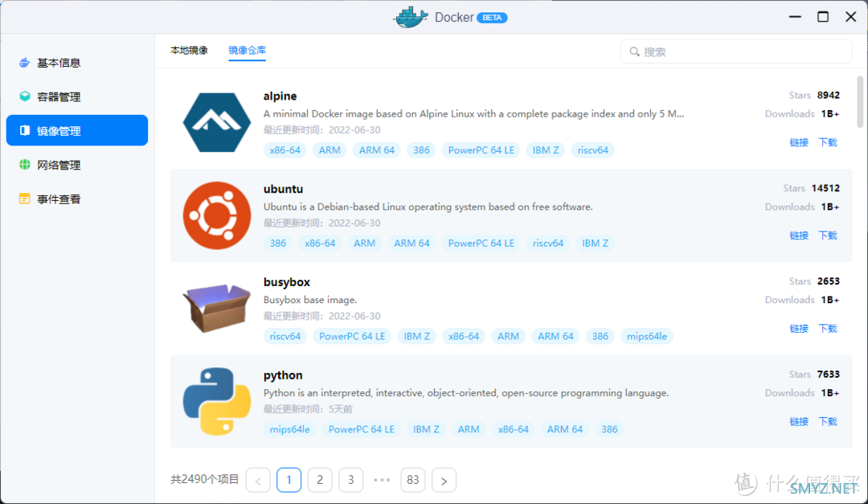Go to page 2
Image resolution: width=868 pixels, height=504 pixels.
point(320,480)
